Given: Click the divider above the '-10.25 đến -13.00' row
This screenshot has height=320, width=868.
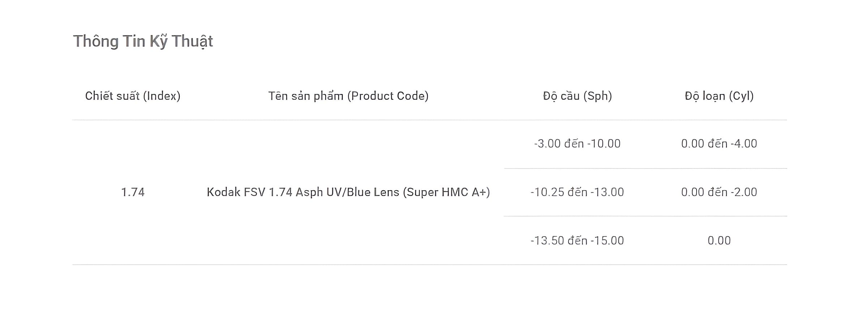Looking at the screenshot, I should [646, 168].
